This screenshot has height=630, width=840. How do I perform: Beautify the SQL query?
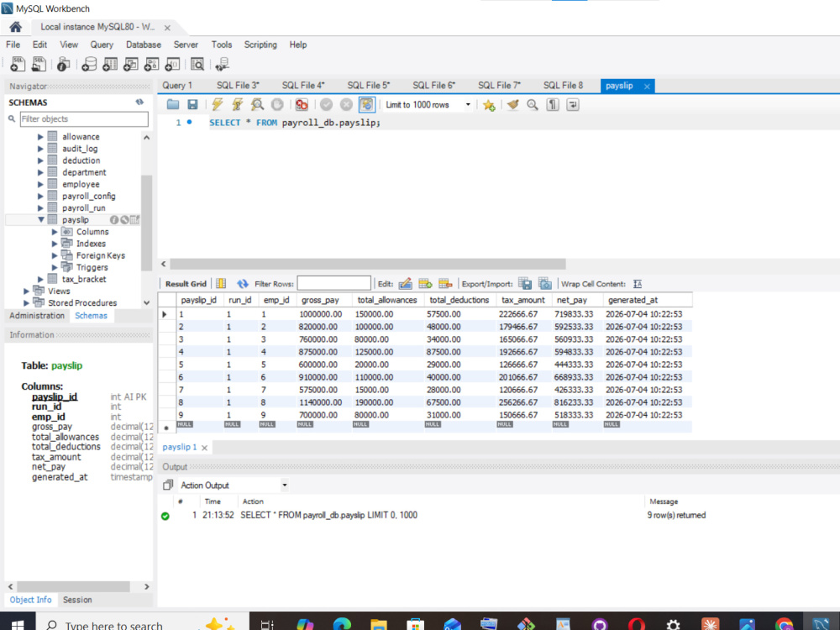click(x=512, y=104)
